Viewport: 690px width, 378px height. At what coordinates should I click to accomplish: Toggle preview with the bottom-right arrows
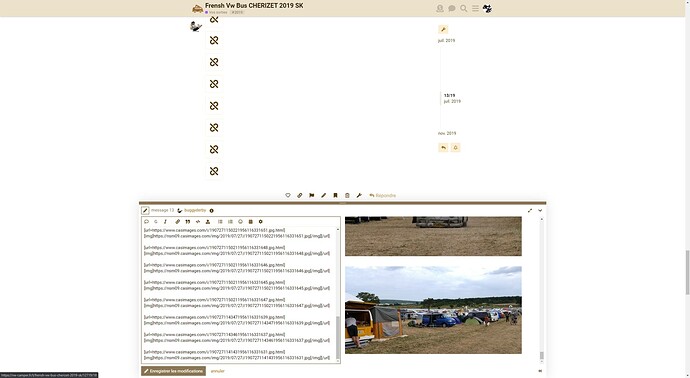point(540,371)
